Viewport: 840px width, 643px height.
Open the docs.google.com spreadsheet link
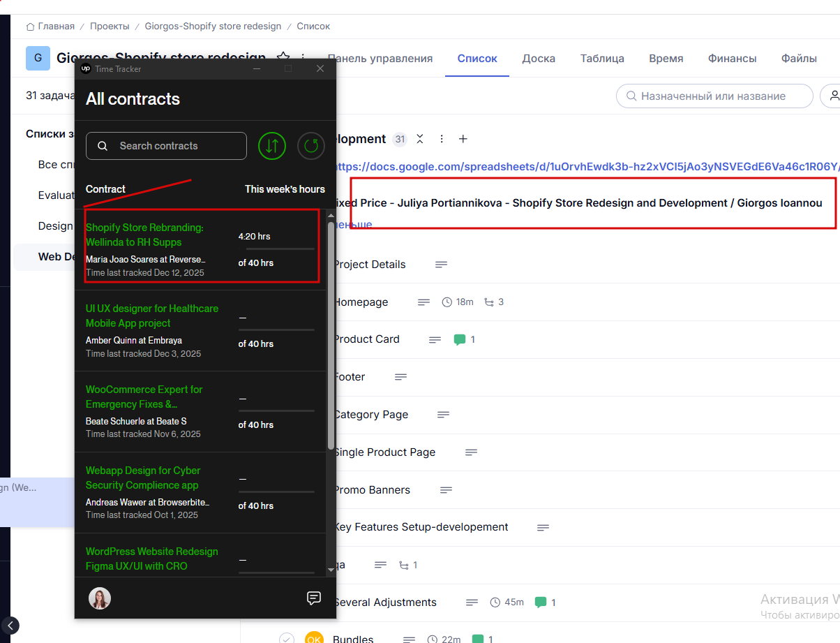588,167
